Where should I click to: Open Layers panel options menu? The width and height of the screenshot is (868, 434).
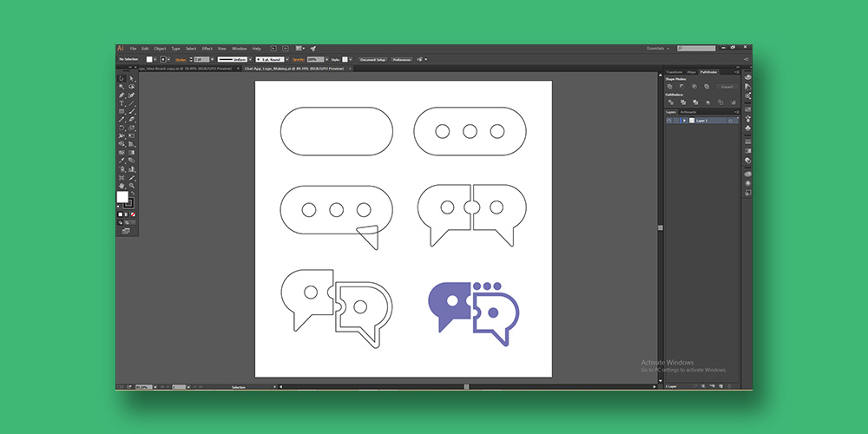[x=737, y=112]
